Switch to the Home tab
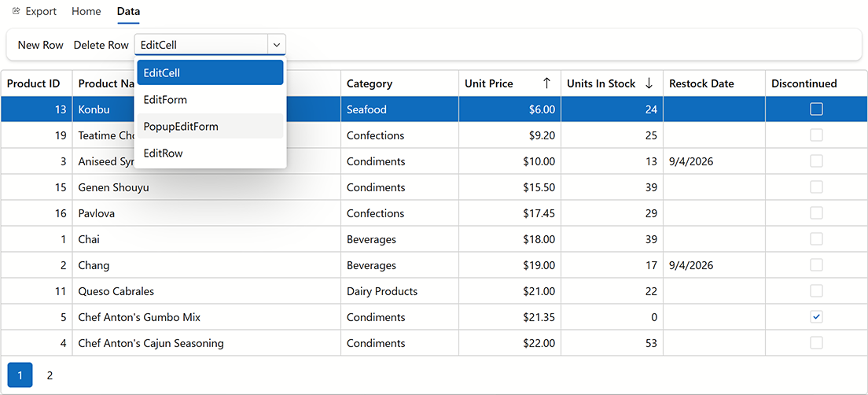The image size is (868, 395). click(86, 11)
